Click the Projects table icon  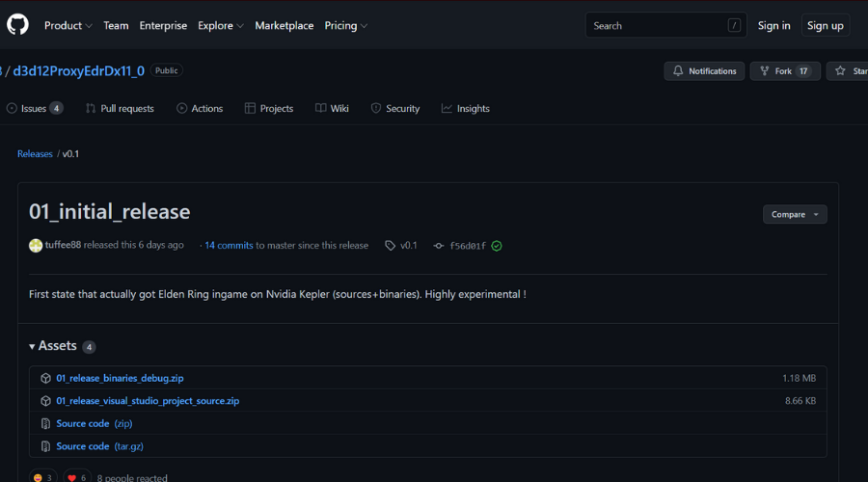click(250, 109)
